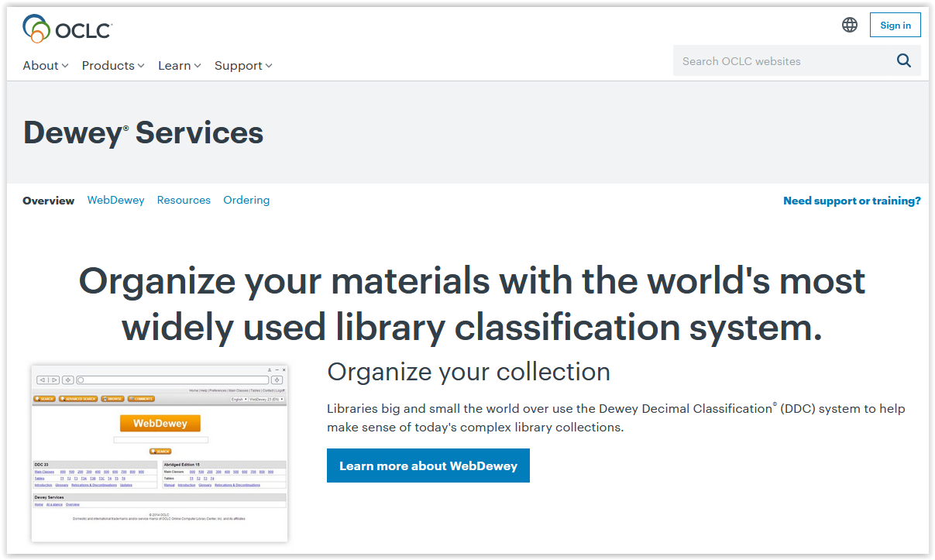Click the magnifying glass search icon
This screenshot has height=560, width=935.
coord(903,61)
